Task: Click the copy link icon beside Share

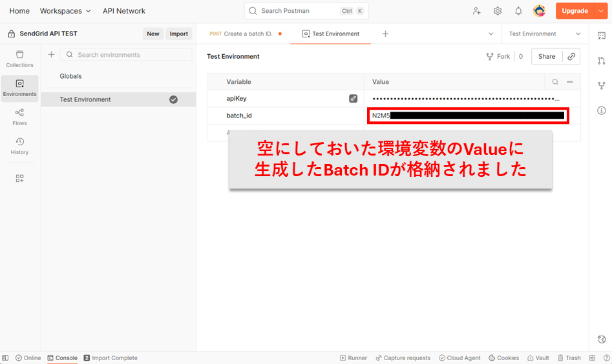Action: (571, 57)
